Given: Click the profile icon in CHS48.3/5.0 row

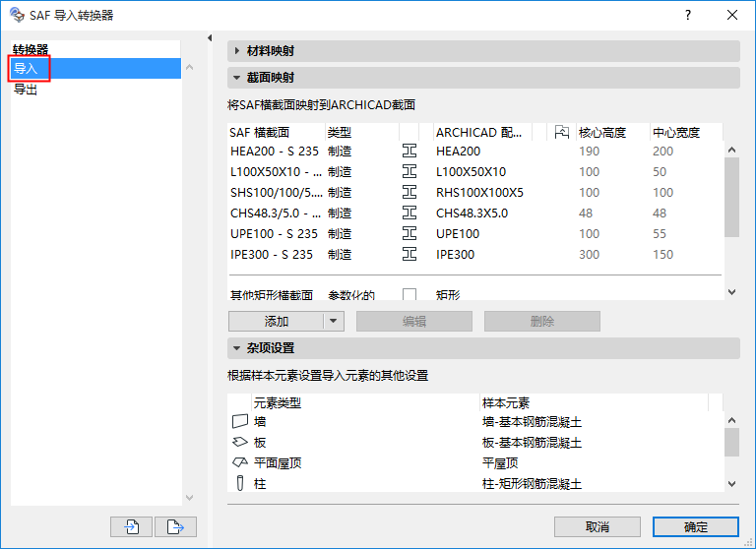Looking at the screenshot, I should pyautogui.click(x=409, y=213).
